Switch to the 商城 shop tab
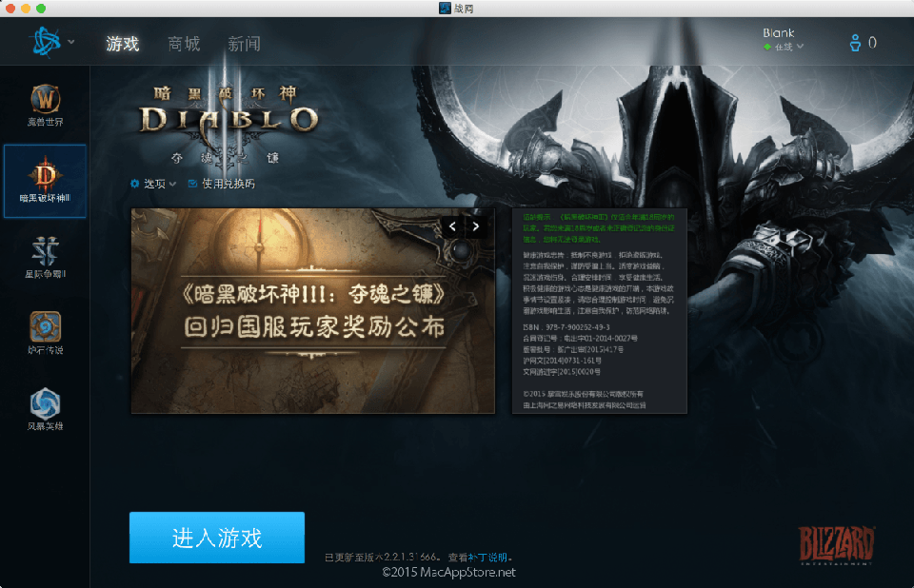The width and height of the screenshot is (914, 588). 184,44
